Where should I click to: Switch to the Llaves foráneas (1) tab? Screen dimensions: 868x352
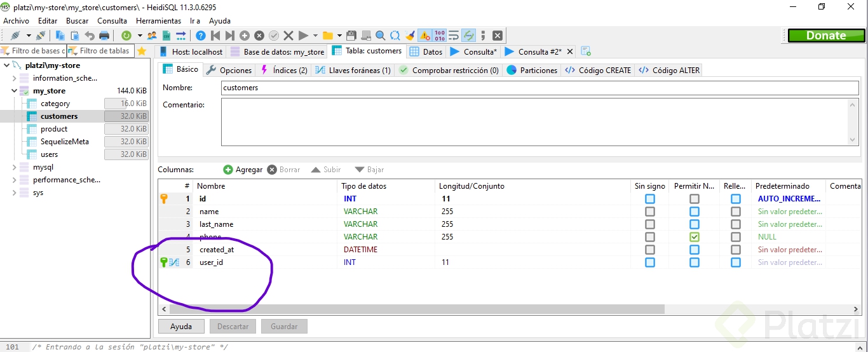coord(353,71)
